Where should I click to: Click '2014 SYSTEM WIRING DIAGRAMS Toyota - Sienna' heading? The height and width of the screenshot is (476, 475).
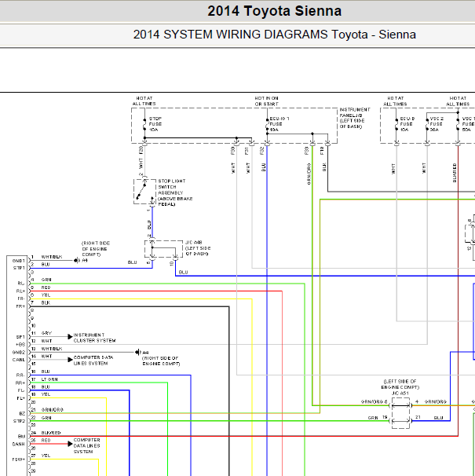[274, 35]
